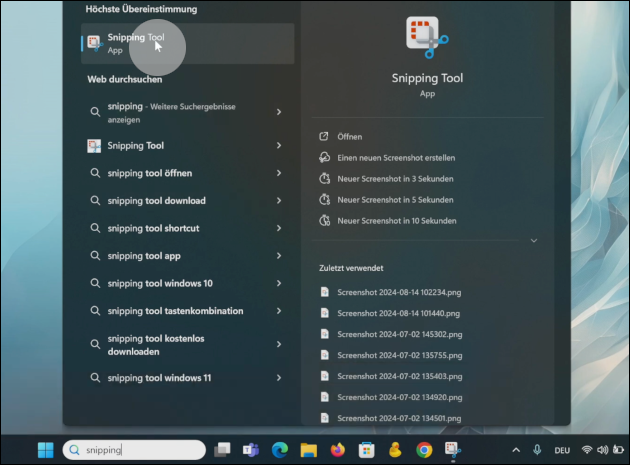This screenshot has height=465, width=630.
Task: Choose Neuer Screenshot in 10 Sekunden
Action: (x=397, y=221)
